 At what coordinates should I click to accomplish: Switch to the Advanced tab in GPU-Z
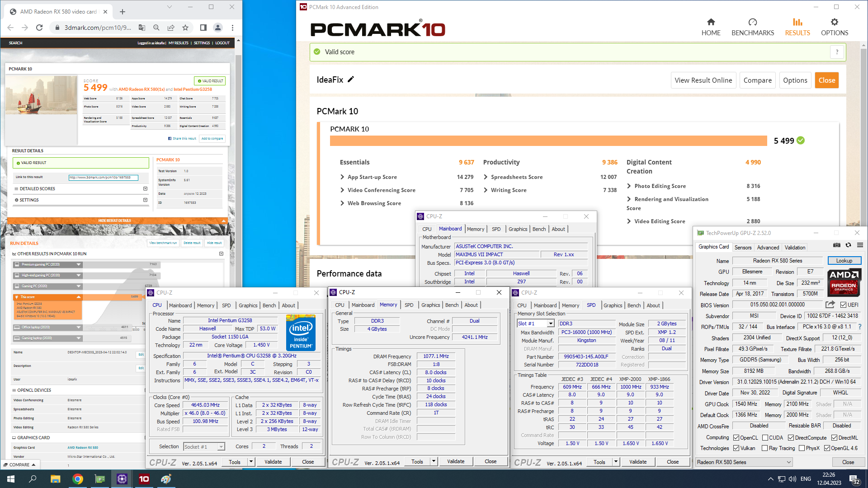pyautogui.click(x=768, y=248)
